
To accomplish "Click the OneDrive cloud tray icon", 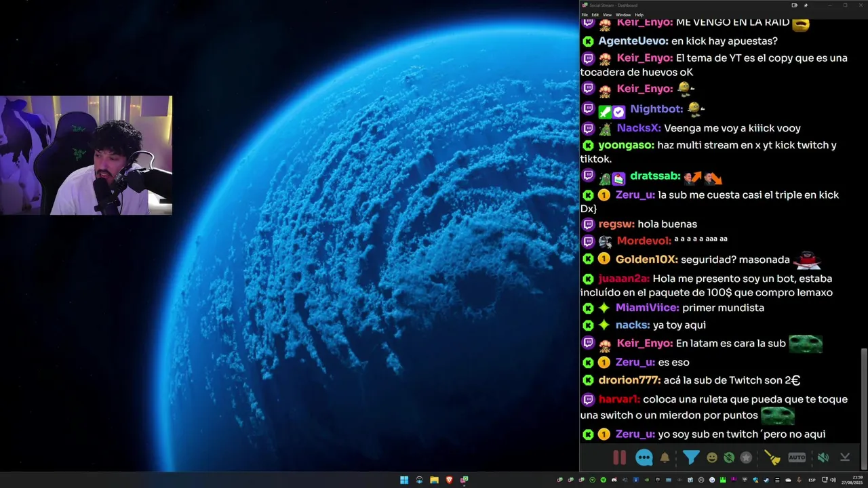I will [788, 480].
